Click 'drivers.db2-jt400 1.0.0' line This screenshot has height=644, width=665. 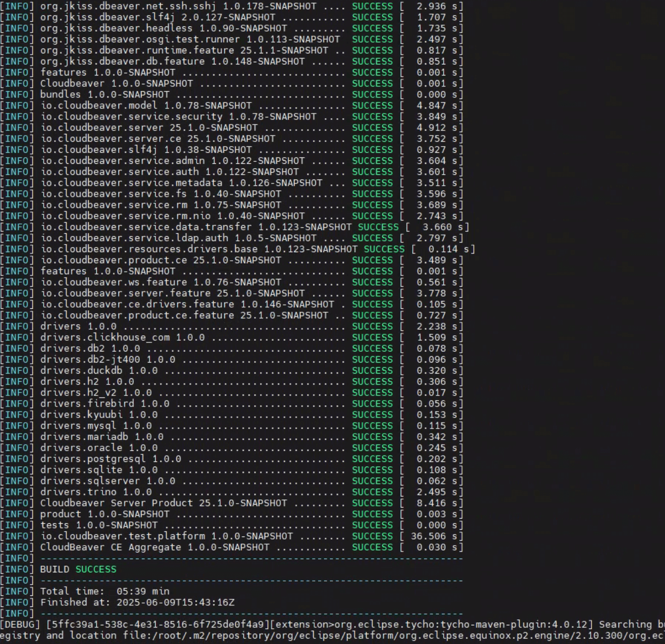pyautogui.click(x=231, y=360)
